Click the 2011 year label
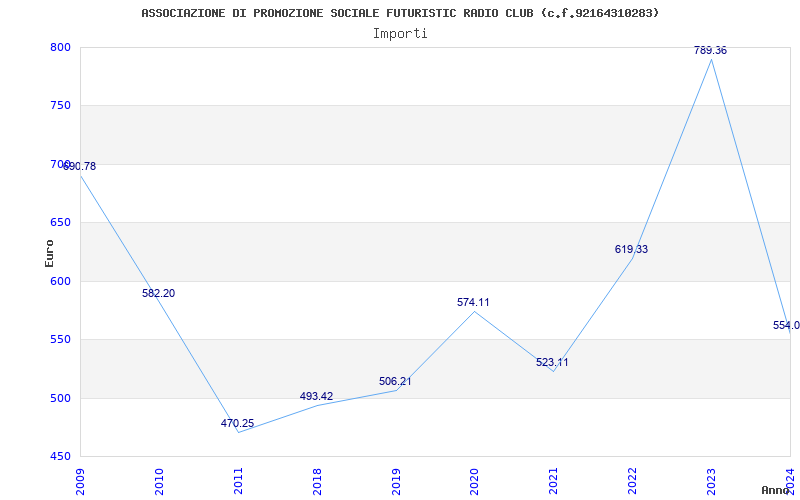The width and height of the screenshot is (800, 500). [238, 481]
